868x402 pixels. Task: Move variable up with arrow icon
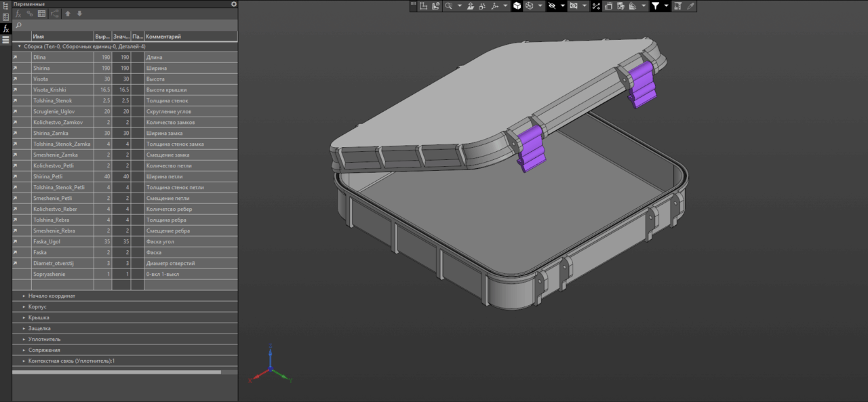click(x=68, y=14)
